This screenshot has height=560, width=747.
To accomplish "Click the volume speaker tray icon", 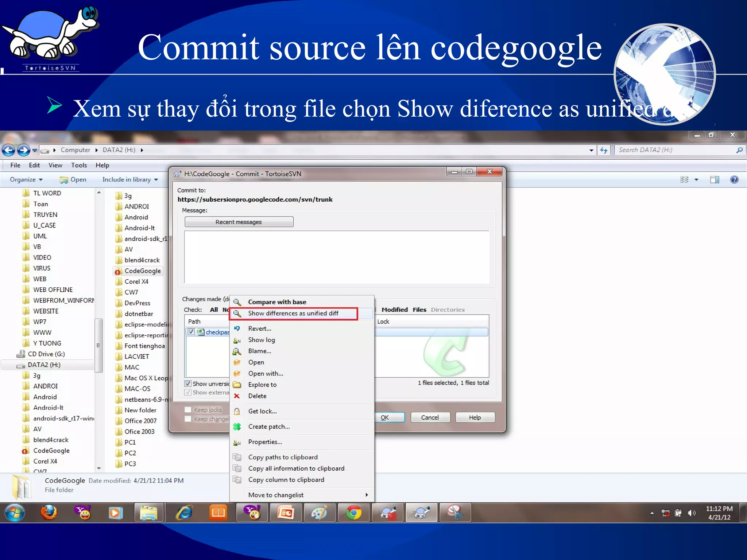I will pyautogui.click(x=692, y=513).
